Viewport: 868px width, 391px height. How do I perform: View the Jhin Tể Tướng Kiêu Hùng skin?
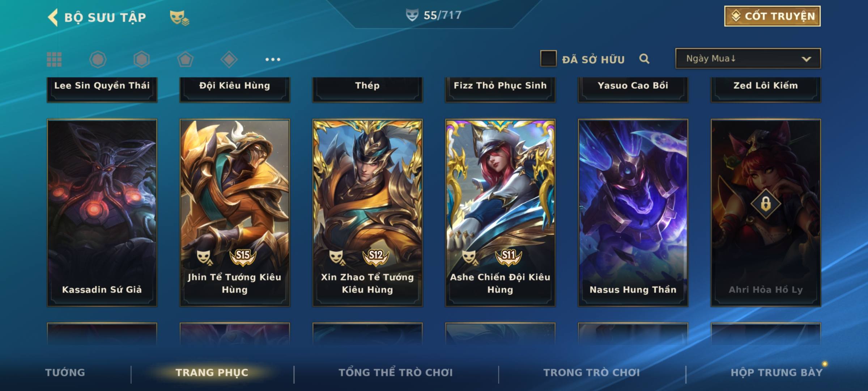pos(235,213)
